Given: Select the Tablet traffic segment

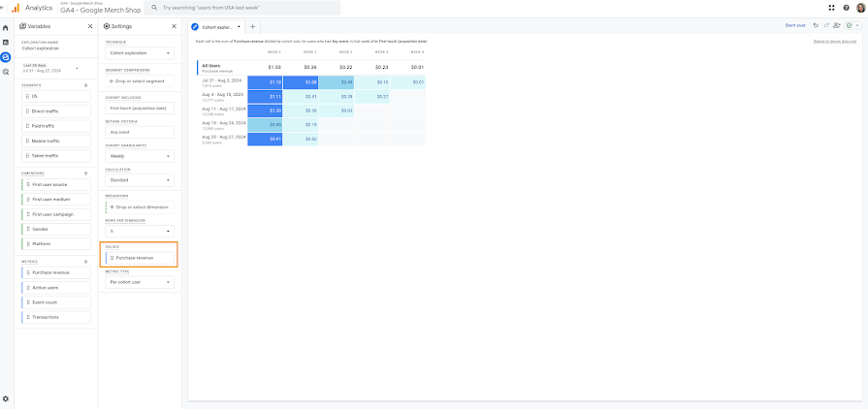Looking at the screenshot, I should click(56, 155).
